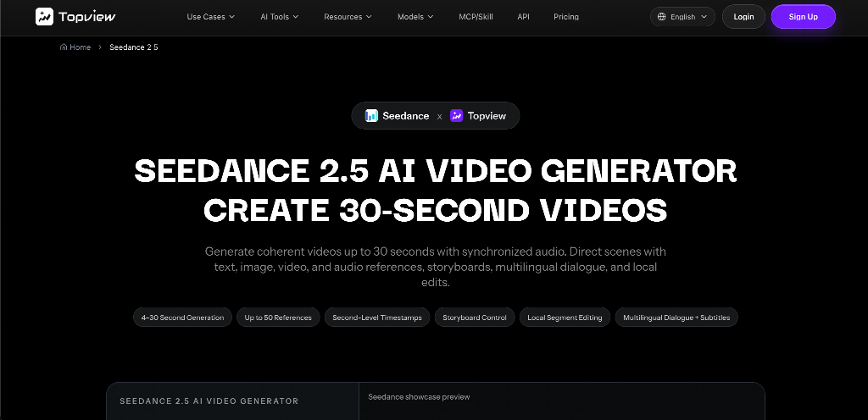The width and height of the screenshot is (868, 420).
Task: Select the Local Segment Editing tag
Action: 565,318
